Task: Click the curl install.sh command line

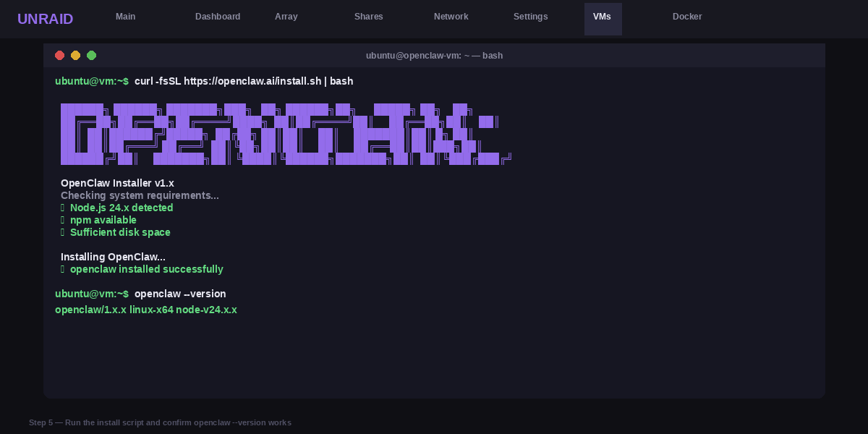Action: click(244, 81)
